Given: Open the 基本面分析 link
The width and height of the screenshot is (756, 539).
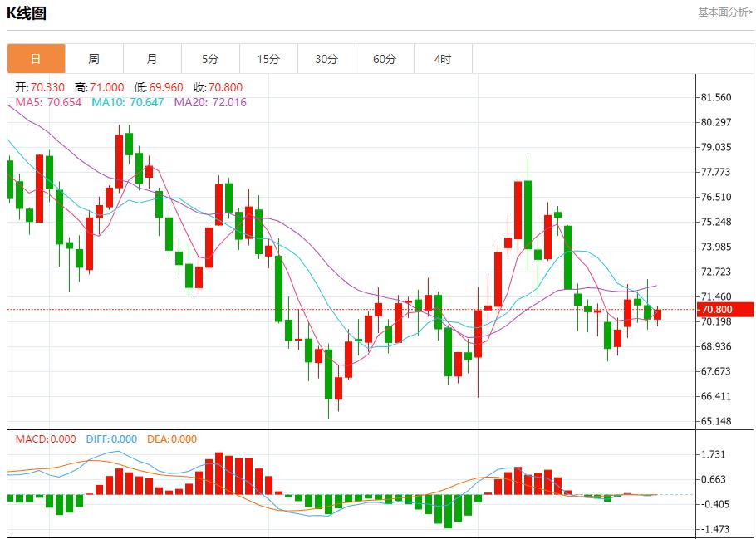Looking at the screenshot, I should click(725, 12).
